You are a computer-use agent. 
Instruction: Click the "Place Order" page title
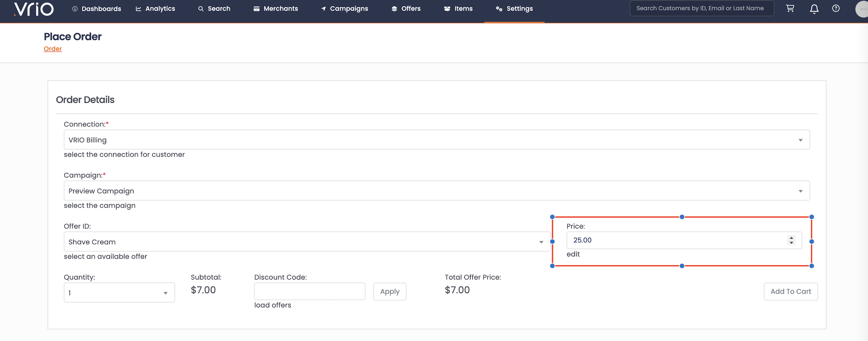[x=73, y=37]
